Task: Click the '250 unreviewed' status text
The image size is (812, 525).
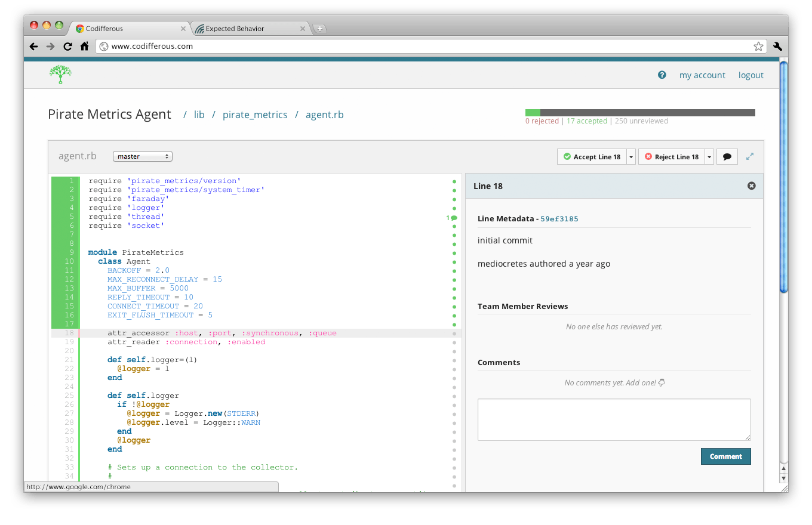Action: click(x=641, y=121)
